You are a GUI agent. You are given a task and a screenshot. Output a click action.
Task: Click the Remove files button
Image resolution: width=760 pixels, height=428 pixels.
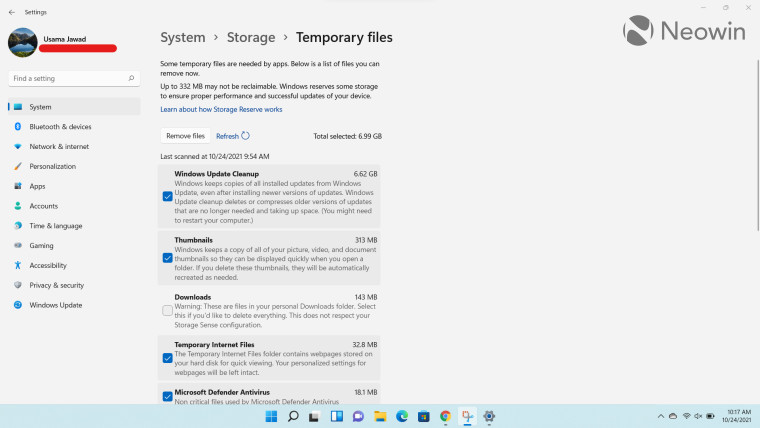[x=185, y=136]
